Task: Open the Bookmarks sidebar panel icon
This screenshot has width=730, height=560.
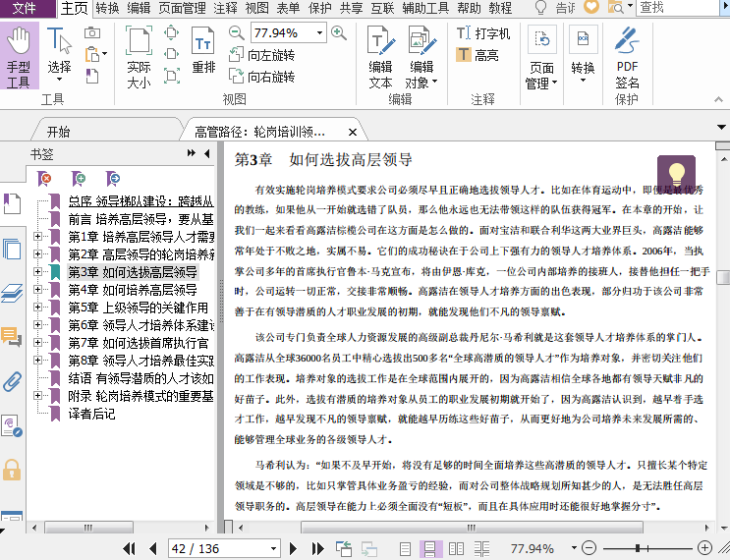Action: tap(12, 204)
